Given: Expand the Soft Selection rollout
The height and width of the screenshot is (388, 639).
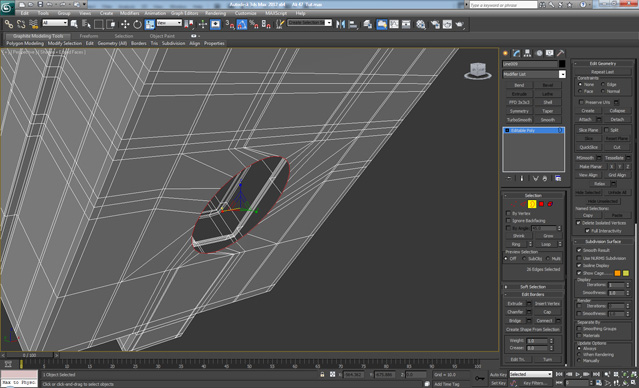Looking at the screenshot, I should (533, 287).
